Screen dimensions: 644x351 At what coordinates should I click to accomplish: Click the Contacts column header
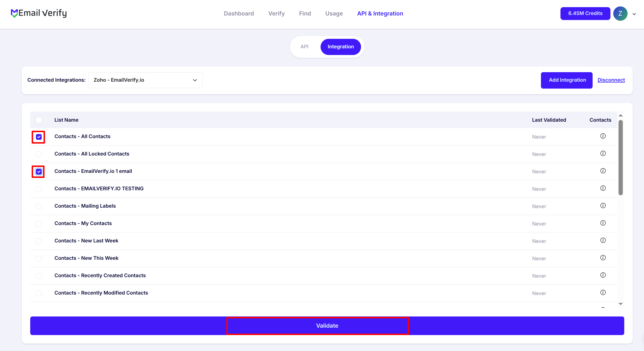[600, 120]
